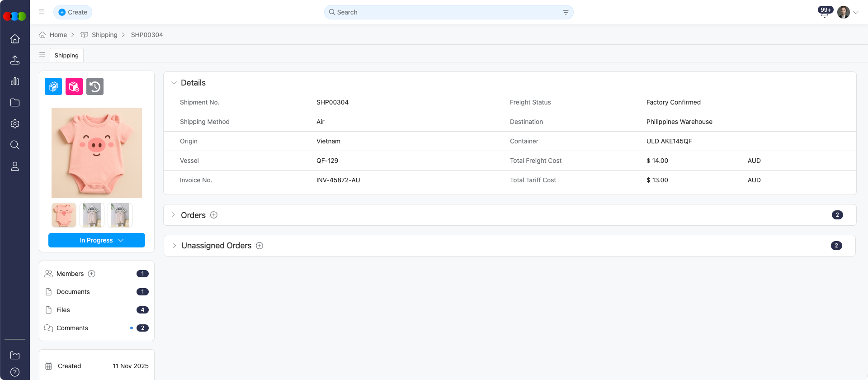The image size is (868, 380).
Task: Click the upload icon in sidebar
Action: click(x=15, y=60)
